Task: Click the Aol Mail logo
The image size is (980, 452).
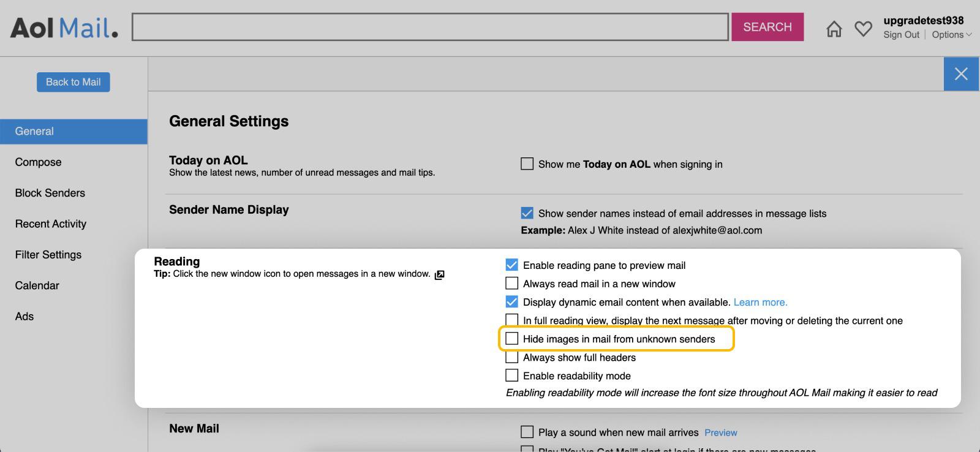Action: point(64,28)
